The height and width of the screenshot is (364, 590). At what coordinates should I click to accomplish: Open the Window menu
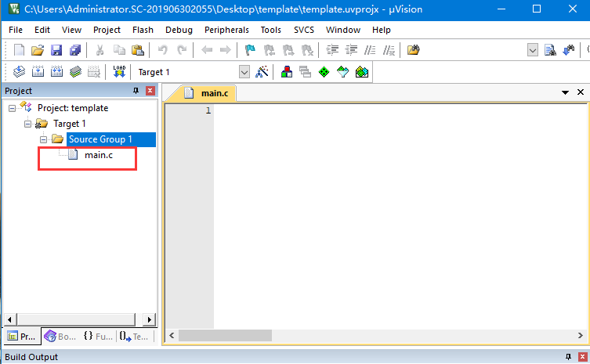click(343, 30)
